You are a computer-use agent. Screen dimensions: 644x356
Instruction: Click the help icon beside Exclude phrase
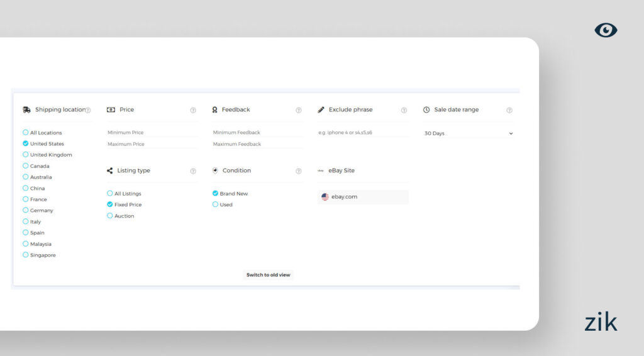point(404,110)
